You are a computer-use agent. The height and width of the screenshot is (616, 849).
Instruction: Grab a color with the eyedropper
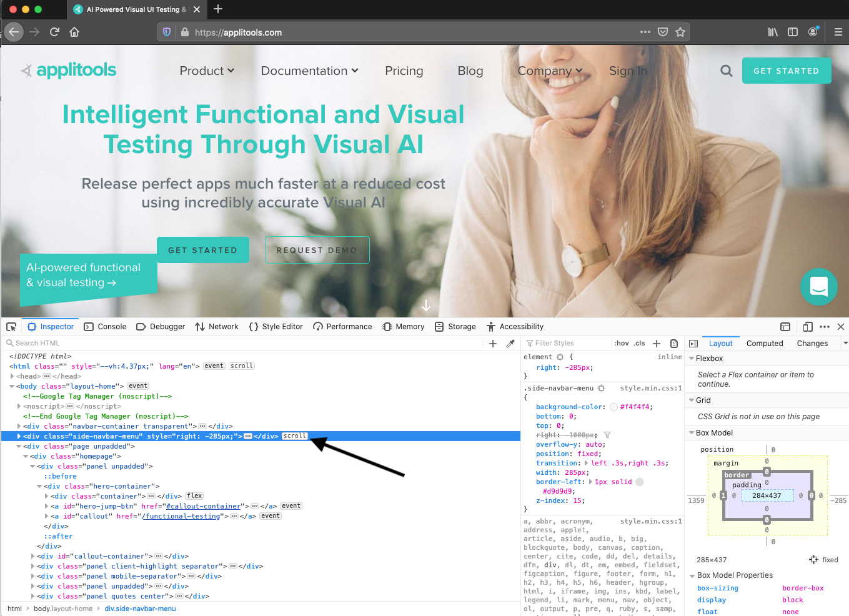510,344
